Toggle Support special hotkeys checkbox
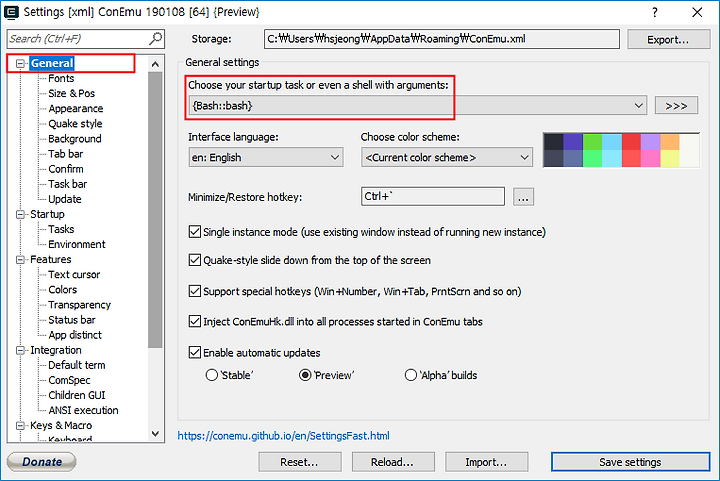The width and height of the screenshot is (720, 481). click(x=195, y=291)
